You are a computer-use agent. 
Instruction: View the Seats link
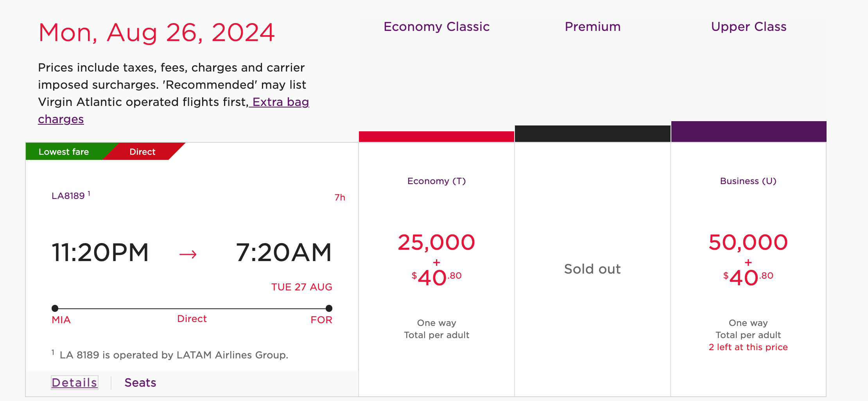[140, 383]
